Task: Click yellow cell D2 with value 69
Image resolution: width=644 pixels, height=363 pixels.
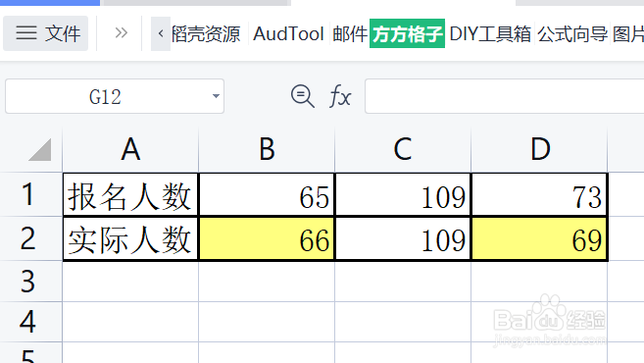Action: [540, 238]
